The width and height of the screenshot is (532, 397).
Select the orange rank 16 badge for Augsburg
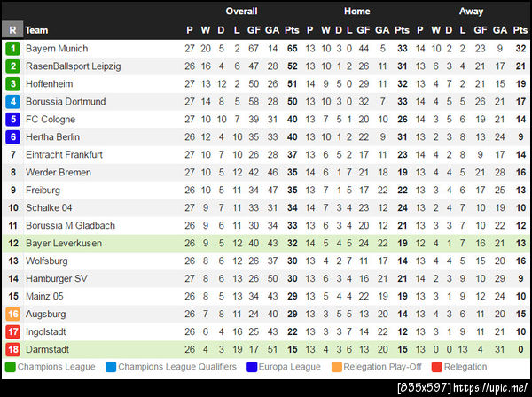tap(12, 315)
